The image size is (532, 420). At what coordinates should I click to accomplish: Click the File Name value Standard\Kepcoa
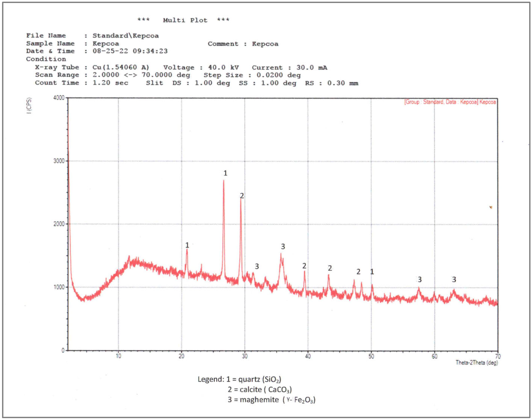125,36
